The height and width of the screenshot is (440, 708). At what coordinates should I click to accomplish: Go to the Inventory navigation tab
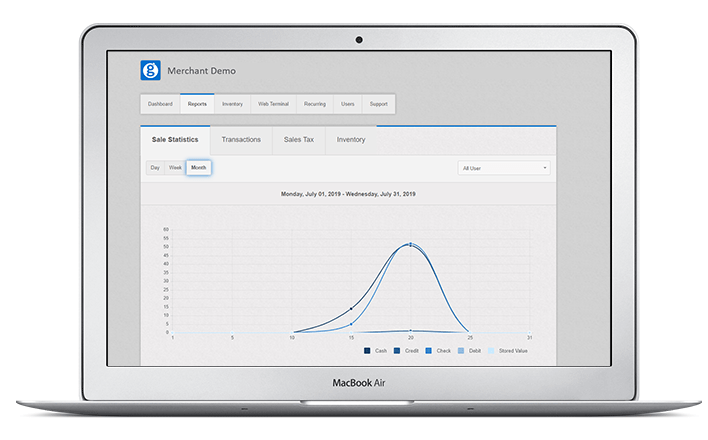click(x=232, y=104)
